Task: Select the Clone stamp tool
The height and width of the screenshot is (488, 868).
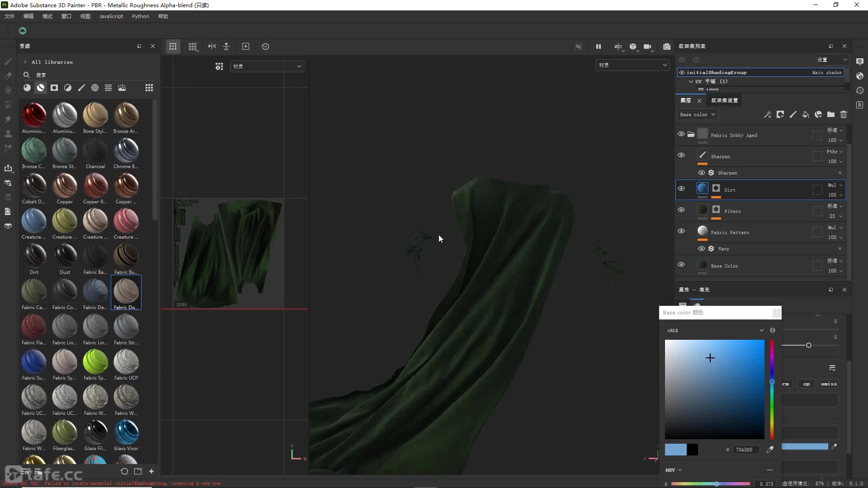Action: click(8, 134)
